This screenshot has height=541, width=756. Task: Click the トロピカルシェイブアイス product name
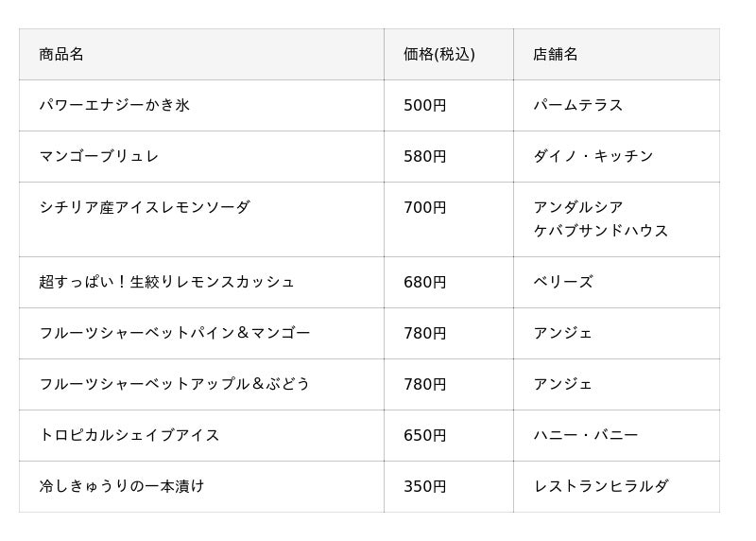click(x=129, y=436)
